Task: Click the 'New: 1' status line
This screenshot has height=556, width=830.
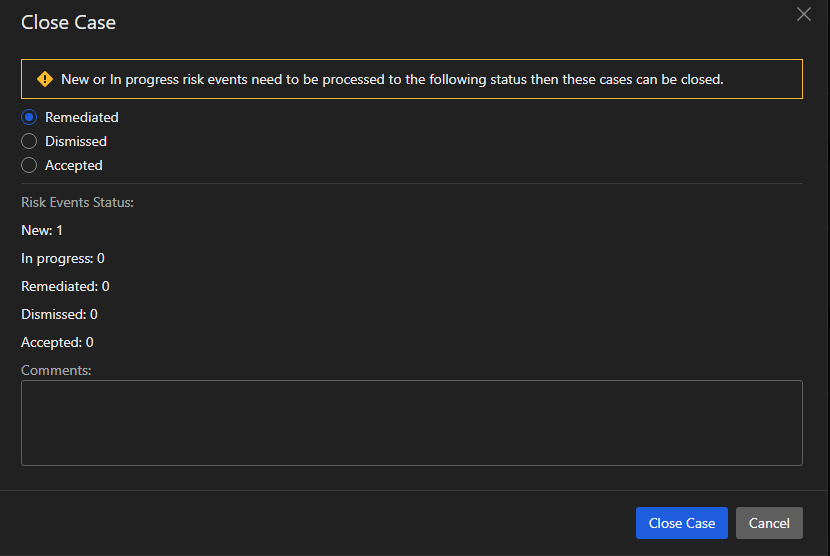Action: pyautogui.click(x=42, y=230)
